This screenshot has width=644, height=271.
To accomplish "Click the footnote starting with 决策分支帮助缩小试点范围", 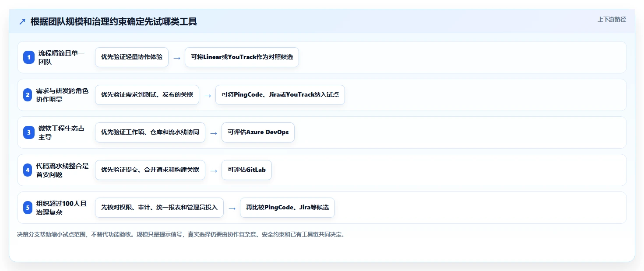I will (181, 235).
